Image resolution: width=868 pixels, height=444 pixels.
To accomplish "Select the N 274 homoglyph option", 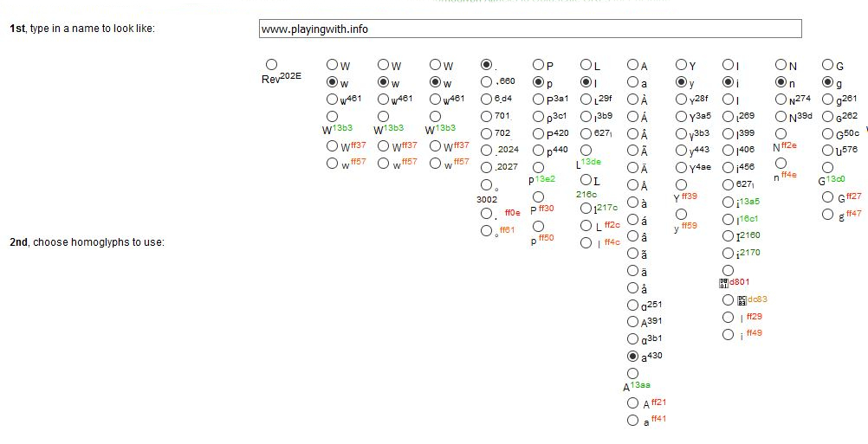I will [x=781, y=99].
